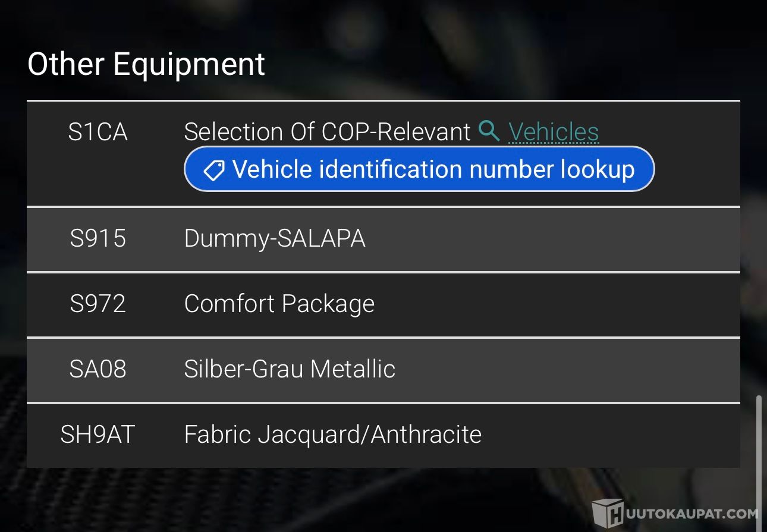The height and width of the screenshot is (532, 767).
Task: Click the Silber-Grau Metallic description
Action: pos(290,369)
